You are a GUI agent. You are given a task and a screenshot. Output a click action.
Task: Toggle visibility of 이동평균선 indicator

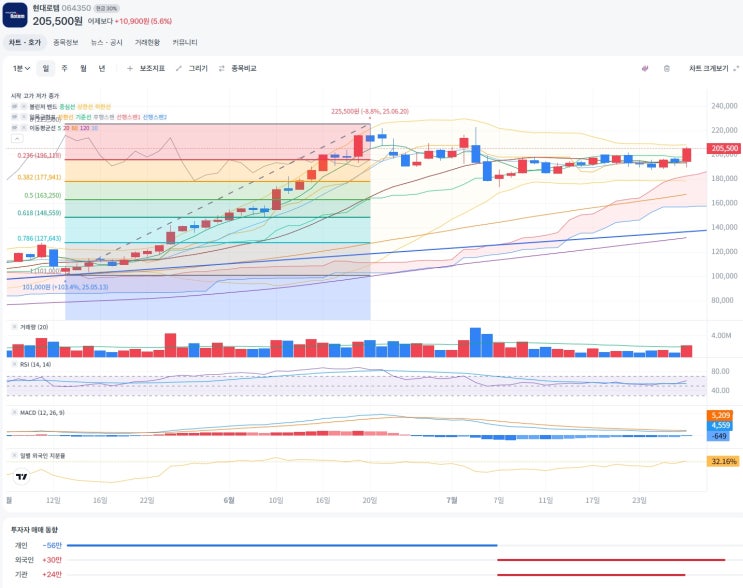click(15, 128)
